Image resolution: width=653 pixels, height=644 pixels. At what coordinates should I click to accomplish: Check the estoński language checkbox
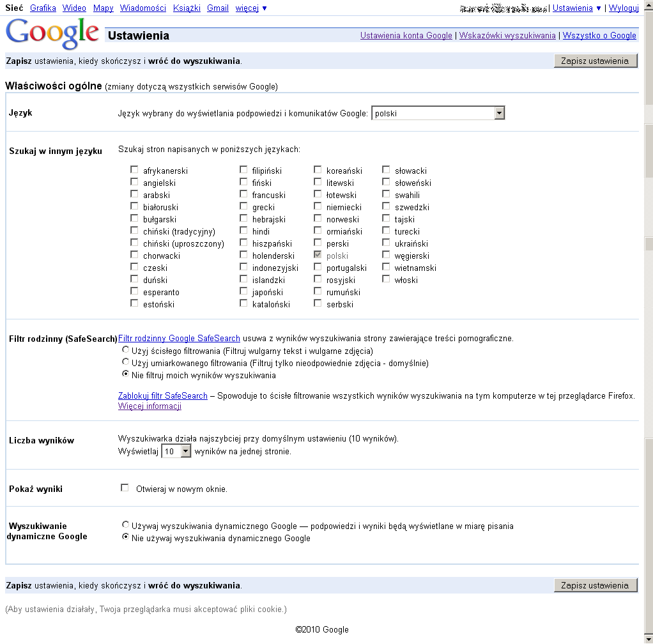134,303
